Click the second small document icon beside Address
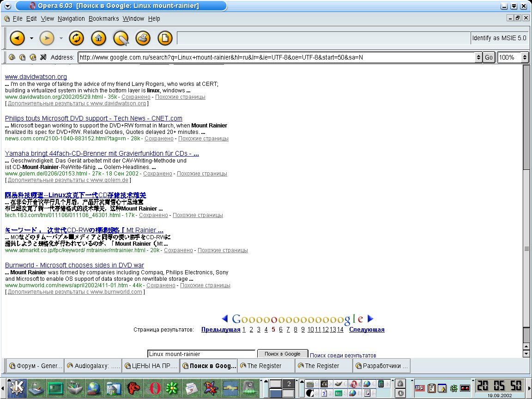Image resolution: width=532 pixels, height=399 pixels. pyautogui.click(x=22, y=57)
